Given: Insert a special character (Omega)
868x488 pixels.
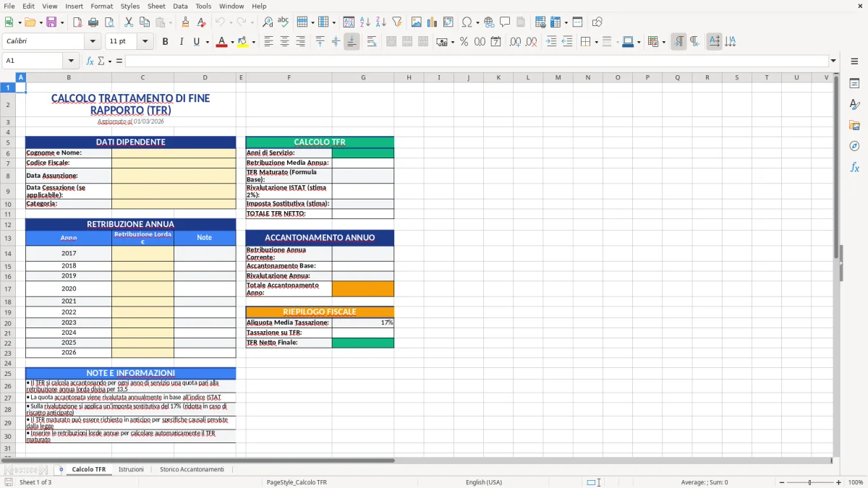Looking at the screenshot, I should pos(467,22).
